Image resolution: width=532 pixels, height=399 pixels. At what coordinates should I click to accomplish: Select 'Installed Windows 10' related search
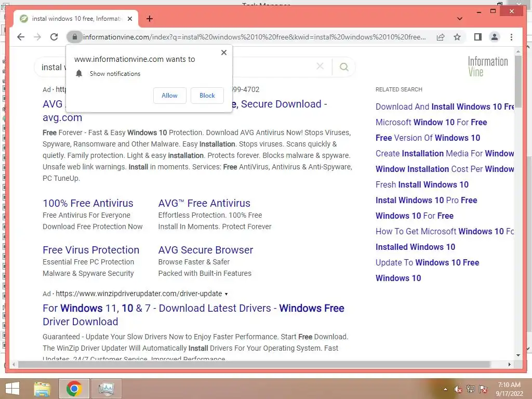click(x=415, y=247)
